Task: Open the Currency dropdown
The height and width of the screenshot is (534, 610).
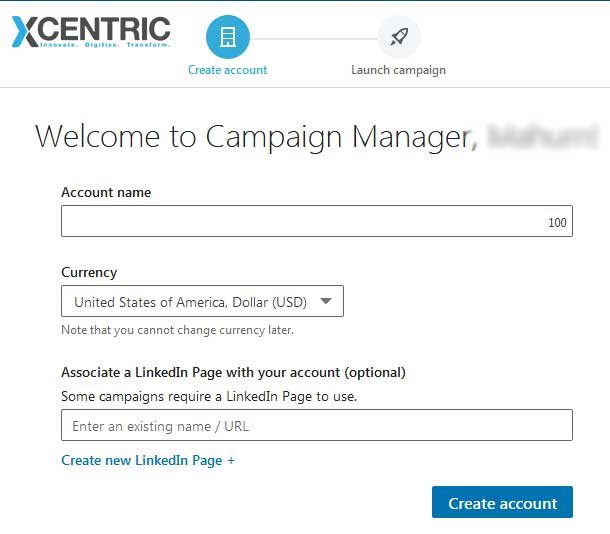Action: pos(202,301)
